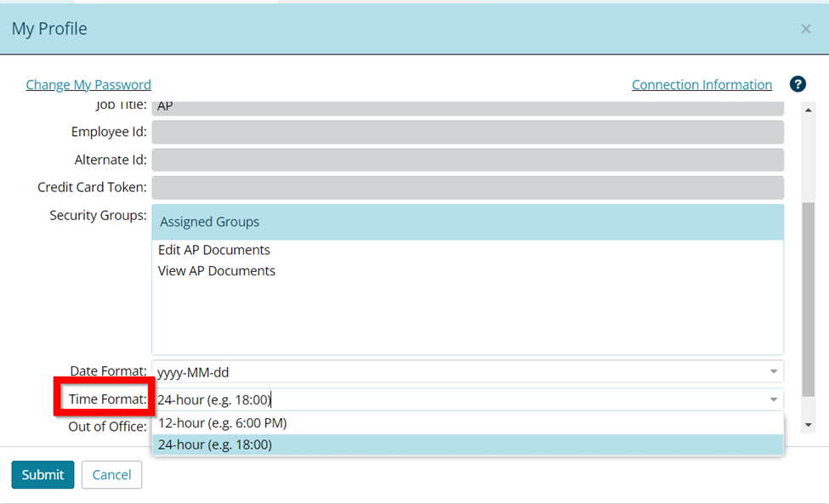Click the vertical scrollbar thumb
The height and width of the screenshot is (504, 829).
(x=809, y=297)
